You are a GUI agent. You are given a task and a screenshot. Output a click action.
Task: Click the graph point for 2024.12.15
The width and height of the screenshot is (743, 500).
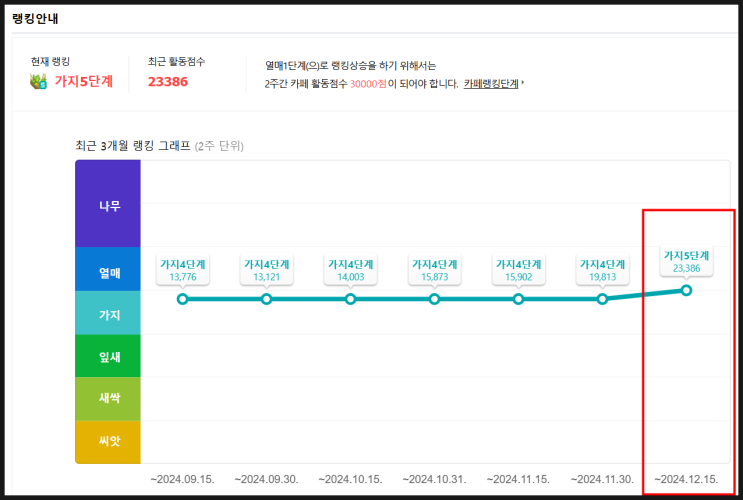pos(686,290)
